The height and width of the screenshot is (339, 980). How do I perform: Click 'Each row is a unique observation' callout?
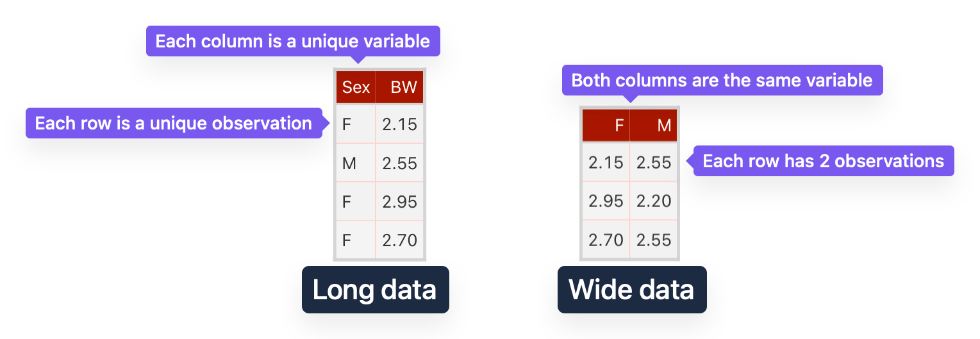coord(174,123)
